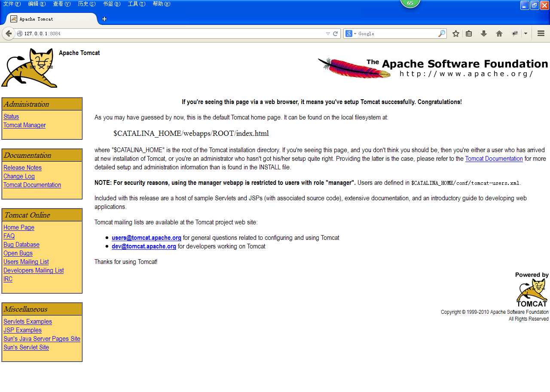Click the green 65 progress badge
550x392 pixels.
pyautogui.click(x=410, y=3)
